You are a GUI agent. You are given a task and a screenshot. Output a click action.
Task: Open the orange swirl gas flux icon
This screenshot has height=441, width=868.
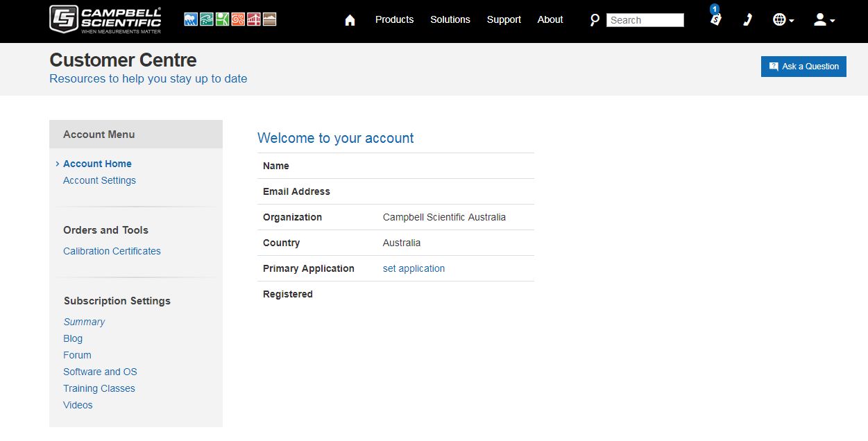point(239,19)
